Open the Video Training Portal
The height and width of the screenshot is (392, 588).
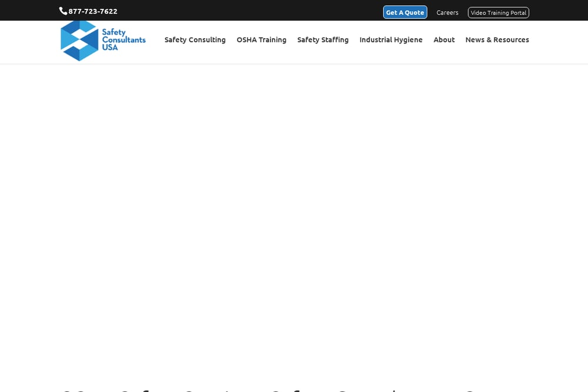click(x=499, y=13)
